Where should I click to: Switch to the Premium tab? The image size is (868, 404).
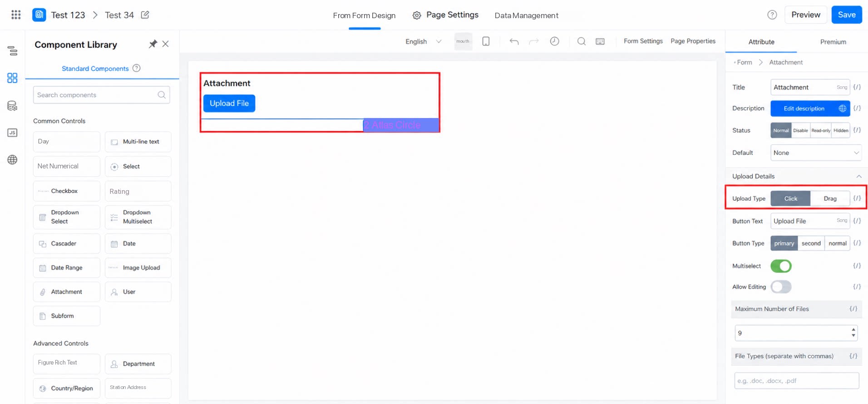833,42
